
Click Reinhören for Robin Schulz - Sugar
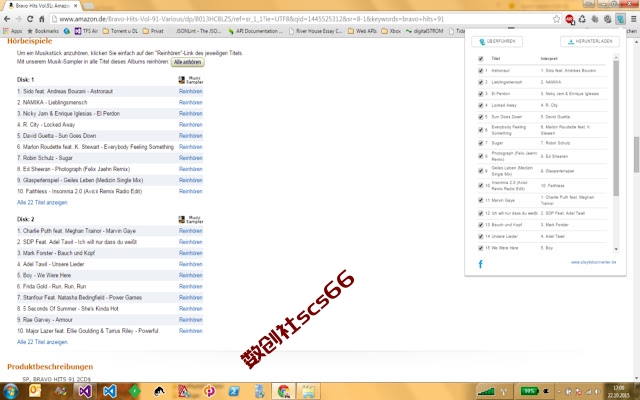191,158
